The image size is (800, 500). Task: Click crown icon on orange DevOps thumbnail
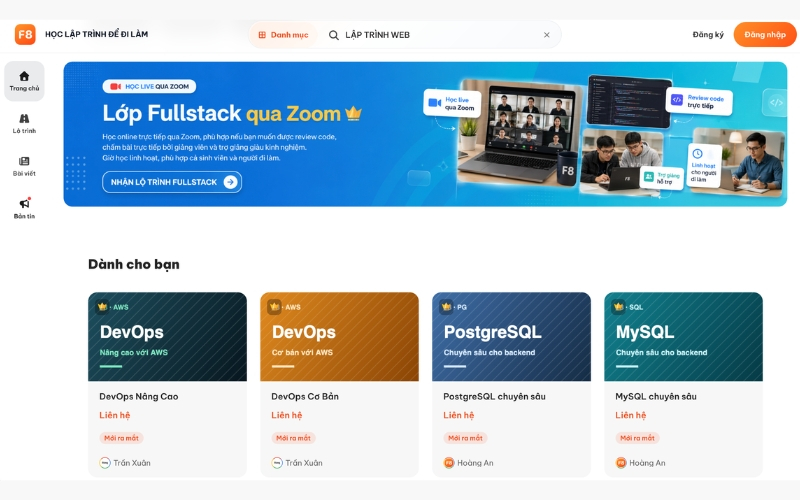pos(274,307)
